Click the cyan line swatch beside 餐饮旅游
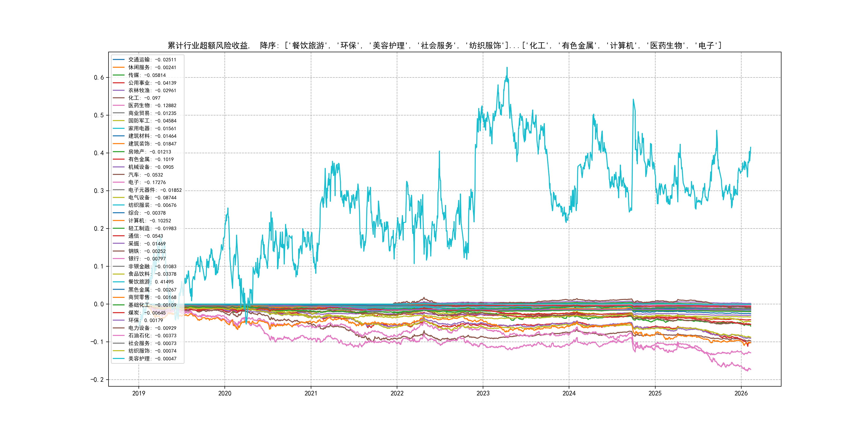 click(119, 282)
